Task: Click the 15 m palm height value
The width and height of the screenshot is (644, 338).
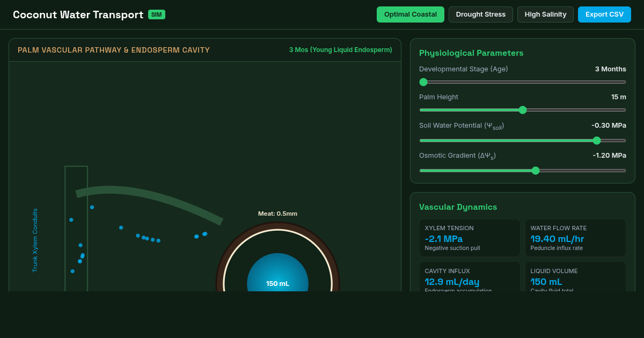Action: pos(619,97)
